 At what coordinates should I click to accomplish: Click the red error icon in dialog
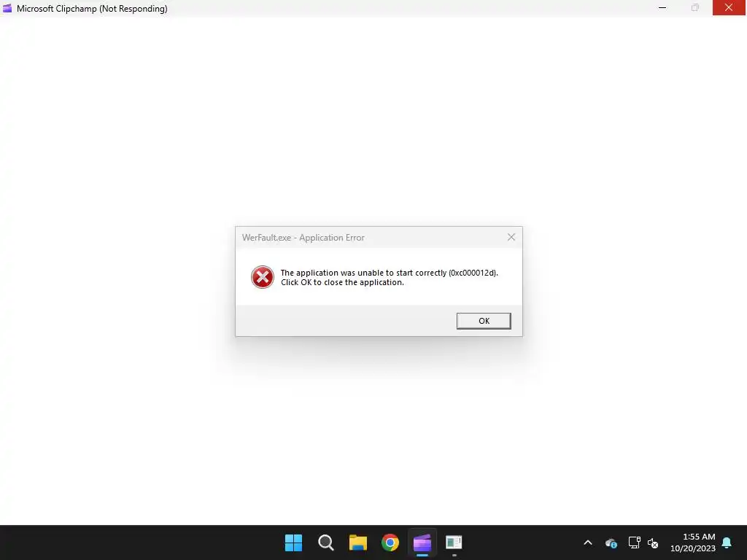point(263,277)
